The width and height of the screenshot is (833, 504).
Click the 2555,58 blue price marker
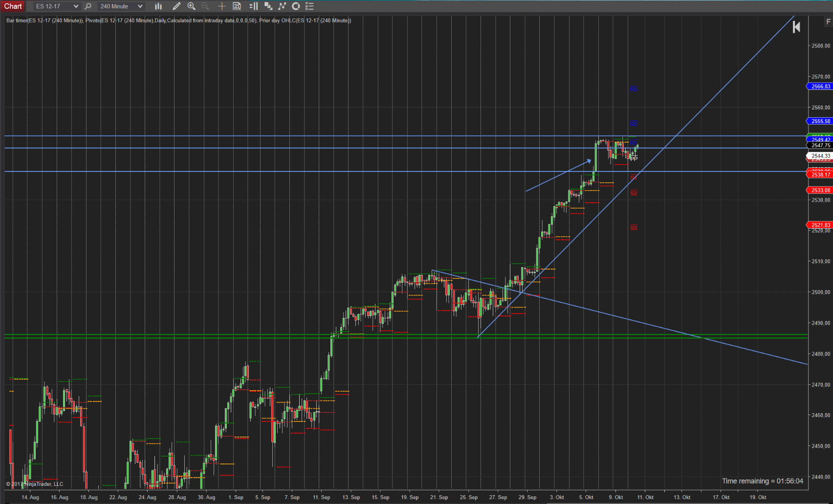coord(820,121)
